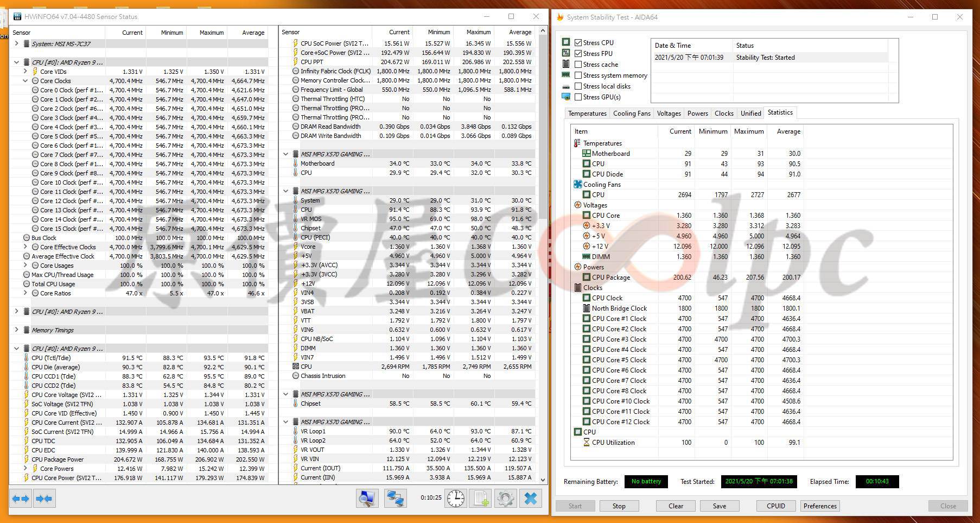This screenshot has height=523, width=980.
Task: Click HWiNFO right pane scrollbar down arrow
Action: click(543, 480)
